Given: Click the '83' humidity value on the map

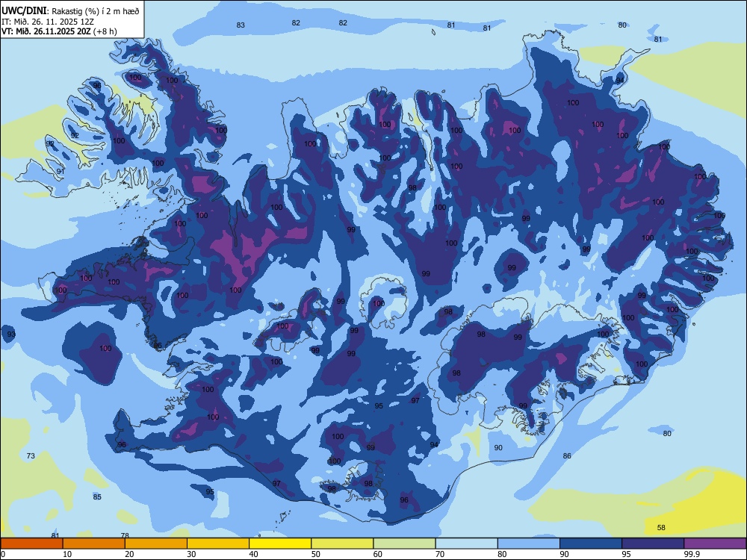Looking at the screenshot, I should tap(241, 25).
